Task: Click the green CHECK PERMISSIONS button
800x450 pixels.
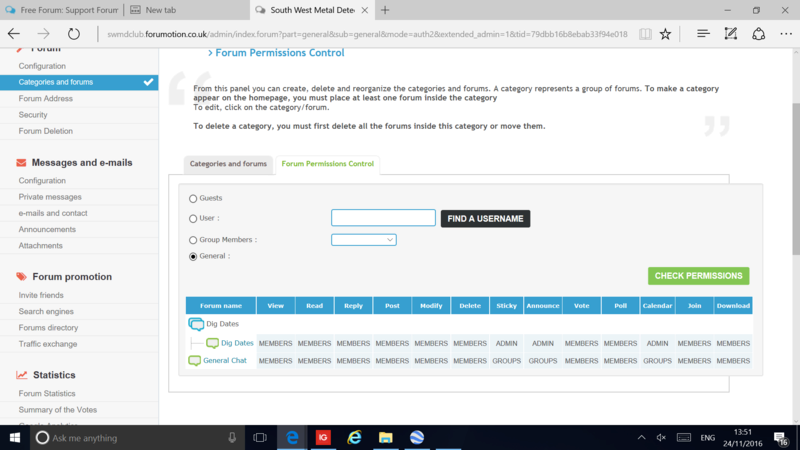Action: click(x=698, y=276)
